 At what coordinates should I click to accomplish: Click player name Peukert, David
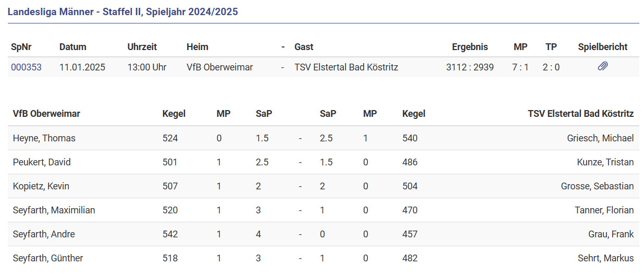click(42, 162)
